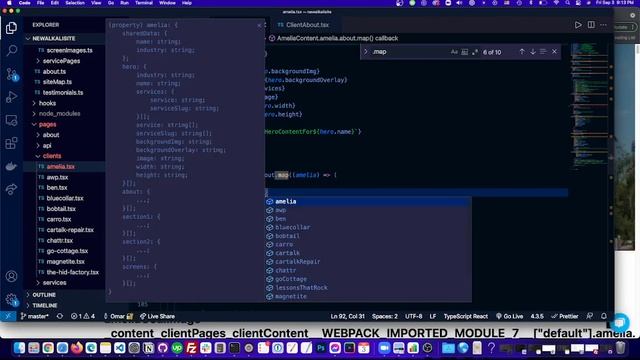Toggle Find in Selection
The height and width of the screenshot is (360, 640).
point(543,52)
